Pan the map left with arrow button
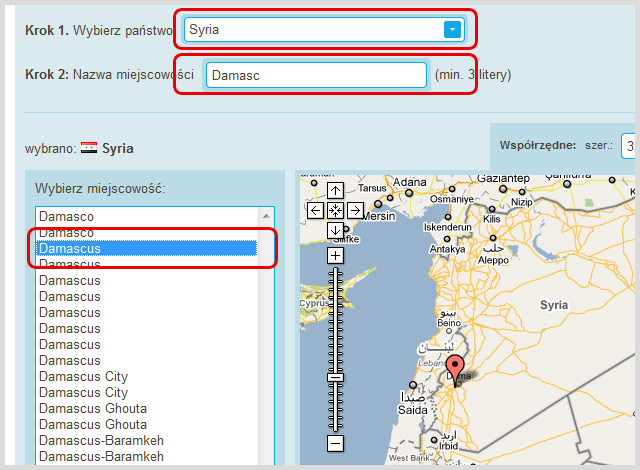 tap(316, 210)
